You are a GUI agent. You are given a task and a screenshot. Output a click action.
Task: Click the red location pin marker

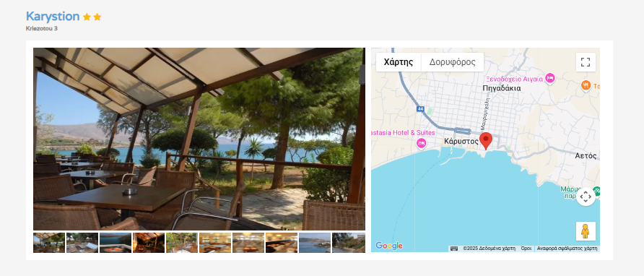coord(486,141)
